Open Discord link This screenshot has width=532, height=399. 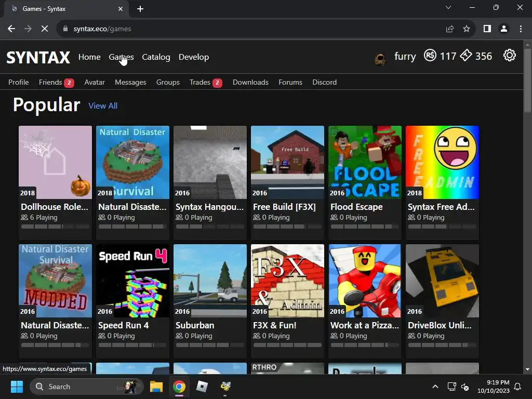[325, 82]
